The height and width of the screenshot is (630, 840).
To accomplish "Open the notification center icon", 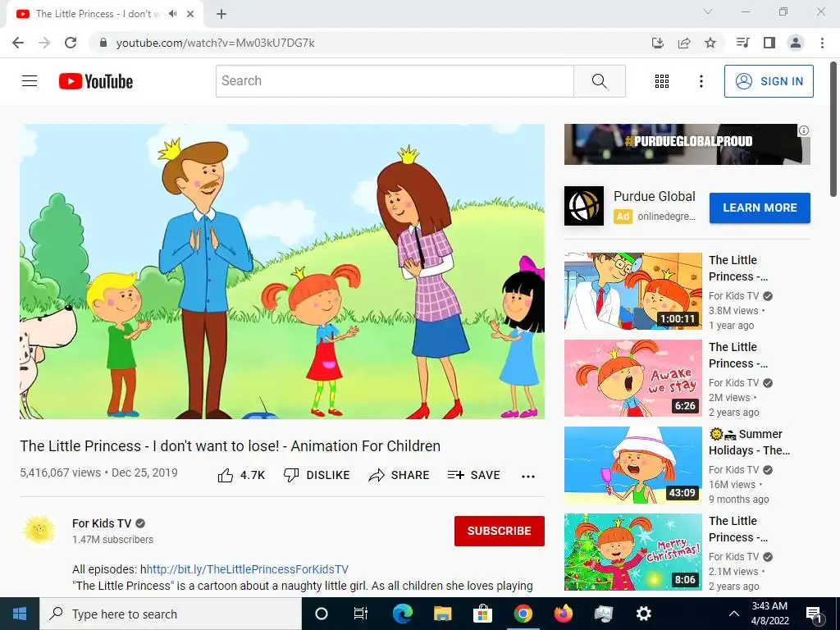I will [x=814, y=614].
